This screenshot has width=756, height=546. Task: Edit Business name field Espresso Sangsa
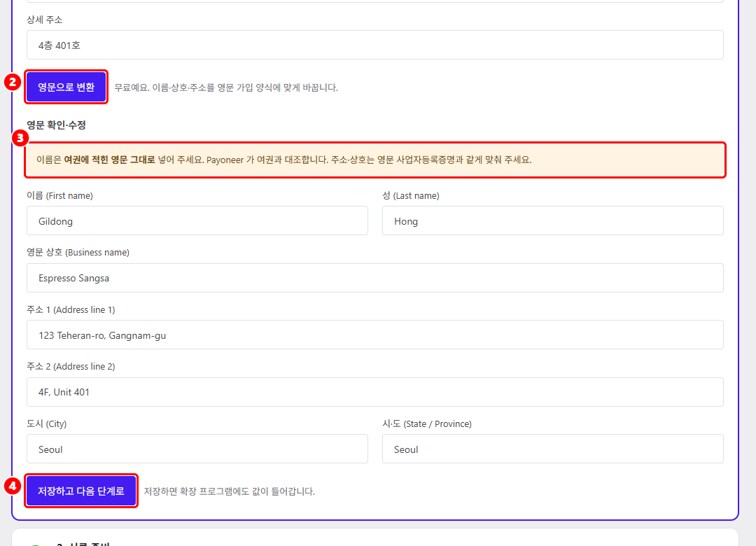tap(374, 278)
